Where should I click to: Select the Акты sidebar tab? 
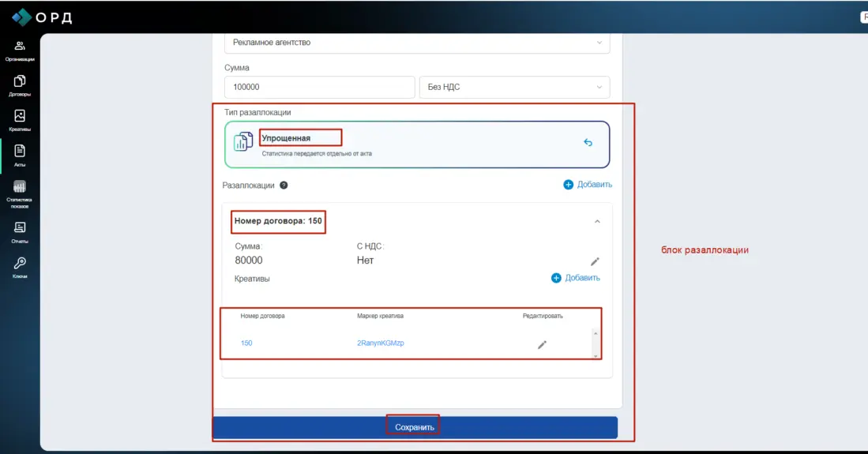point(20,155)
